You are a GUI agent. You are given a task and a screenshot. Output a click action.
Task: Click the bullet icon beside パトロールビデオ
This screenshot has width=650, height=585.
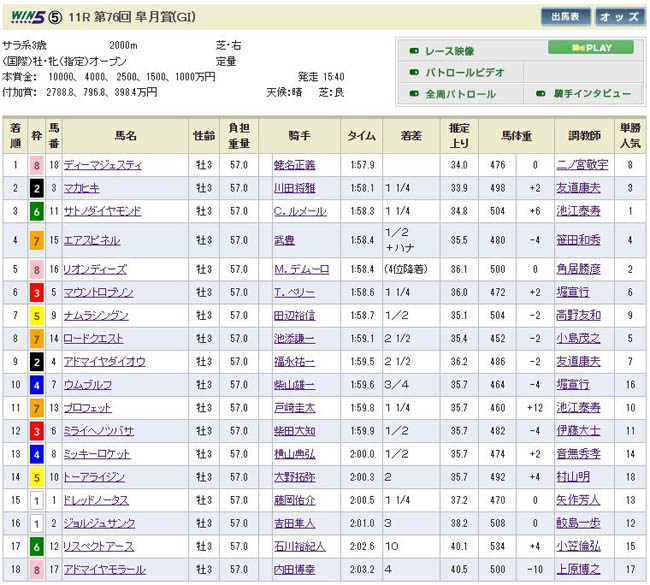(413, 72)
